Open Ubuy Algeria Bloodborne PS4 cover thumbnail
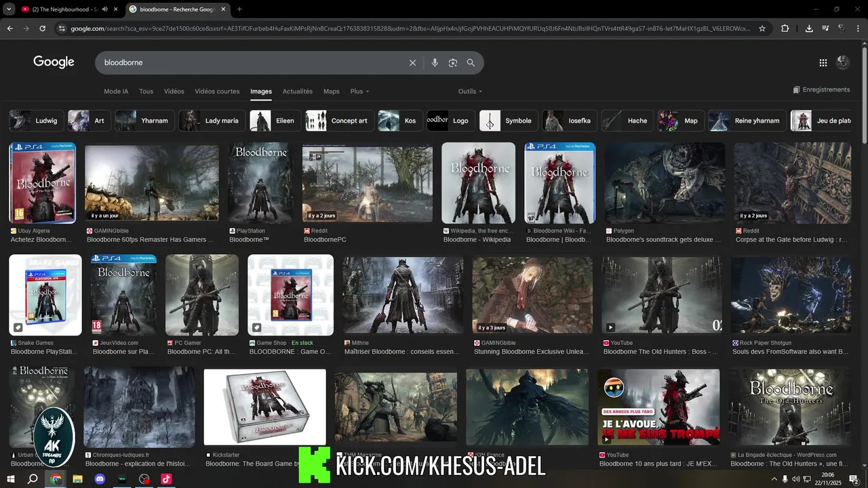 pos(42,183)
